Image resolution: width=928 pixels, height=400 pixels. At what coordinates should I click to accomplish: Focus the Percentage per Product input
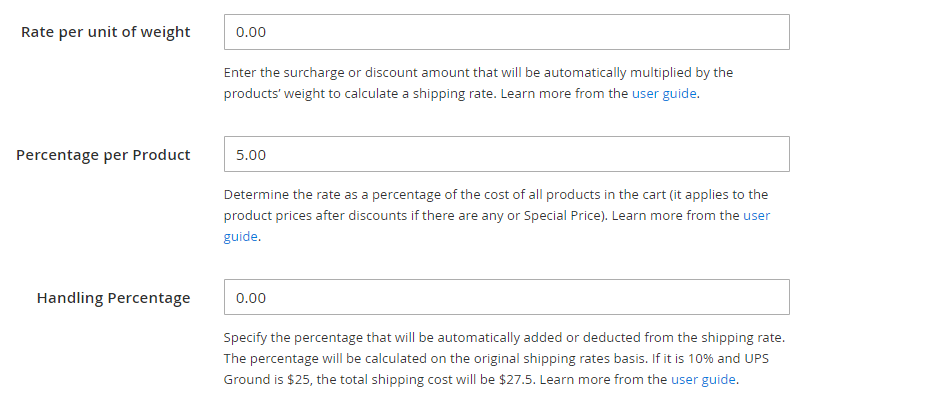(x=506, y=154)
